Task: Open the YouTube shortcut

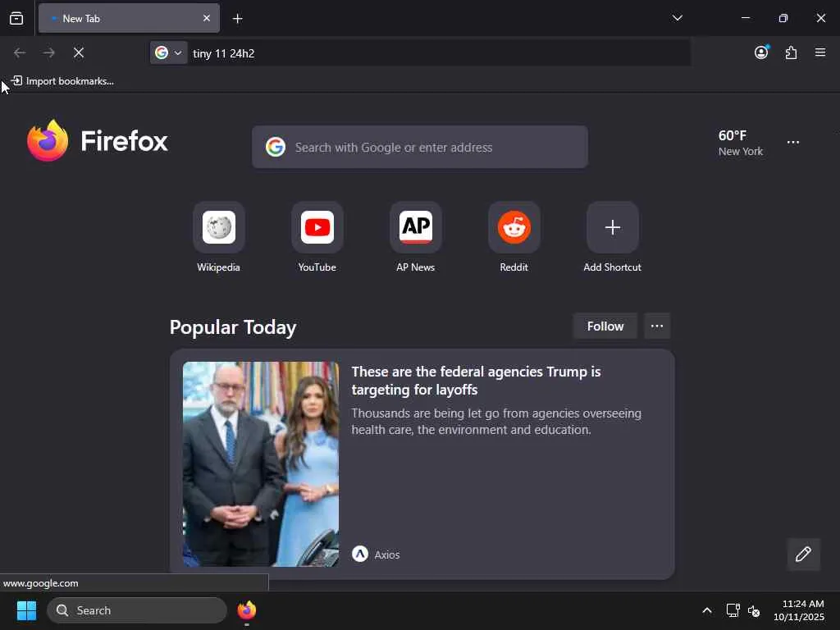Action: (317, 238)
